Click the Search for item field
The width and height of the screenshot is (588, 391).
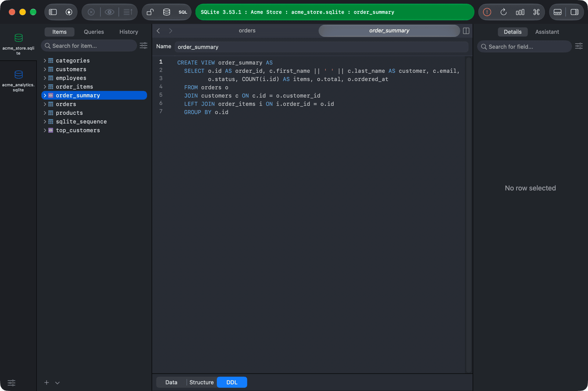pyautogui.click(x=89, y=46)
